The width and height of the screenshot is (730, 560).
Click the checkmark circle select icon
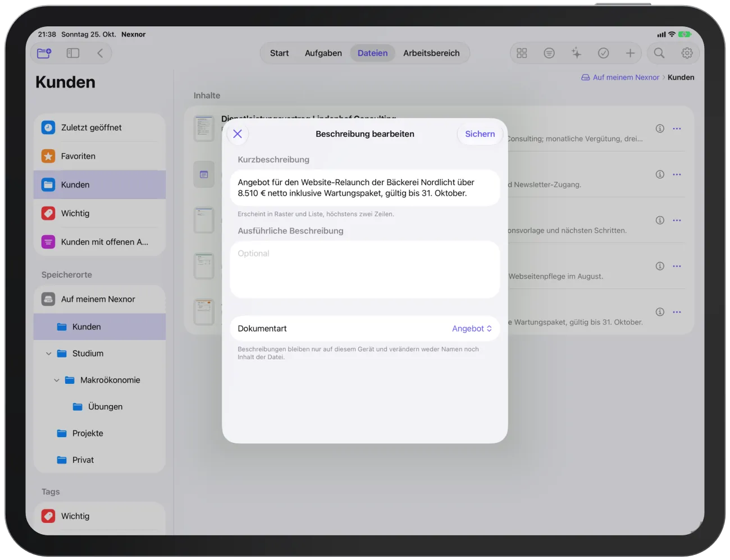(603, 53)
